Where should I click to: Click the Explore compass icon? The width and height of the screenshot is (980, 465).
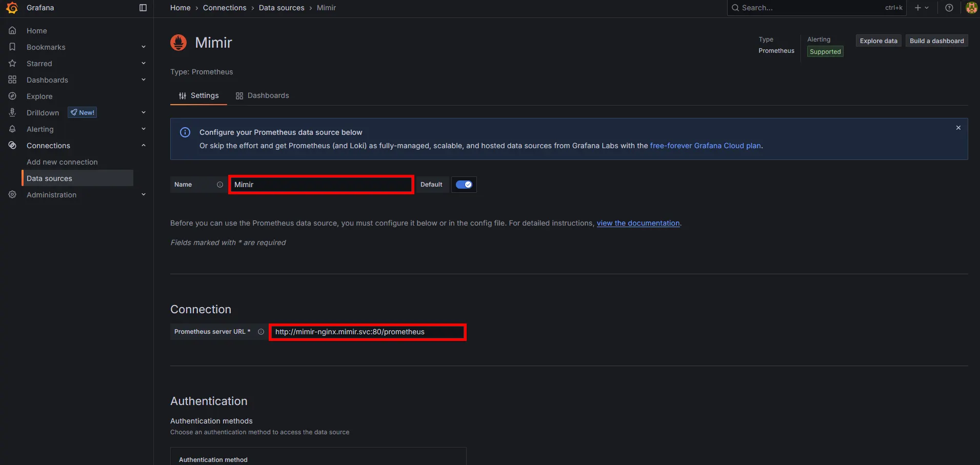12,96
